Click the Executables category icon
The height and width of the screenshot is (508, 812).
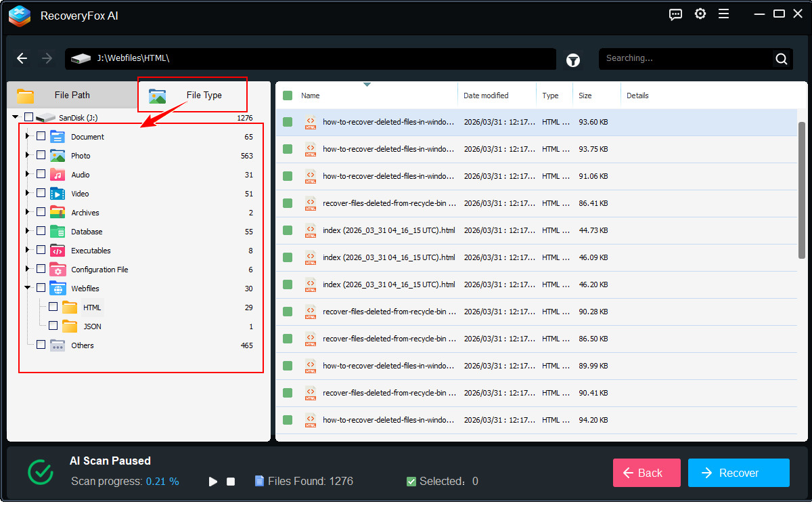[x=58, y=250]
